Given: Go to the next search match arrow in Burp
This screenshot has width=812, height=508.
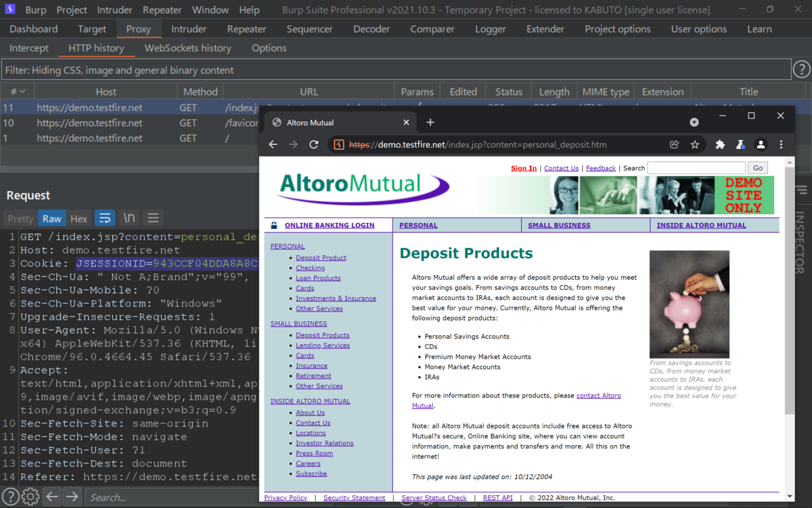Looking at the screenshot, I should 72,497.
